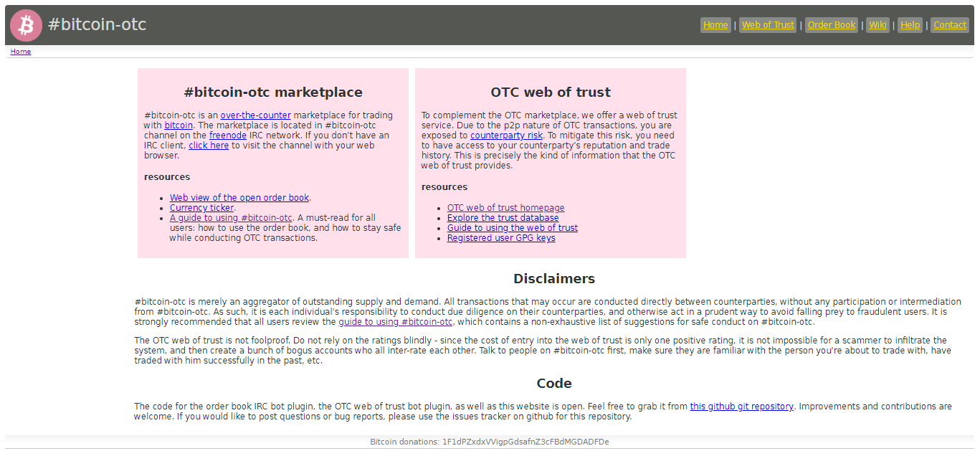The image size is (980, 451).
Task: Open OTC web of trust homepage
Action: tap(505, 208)
